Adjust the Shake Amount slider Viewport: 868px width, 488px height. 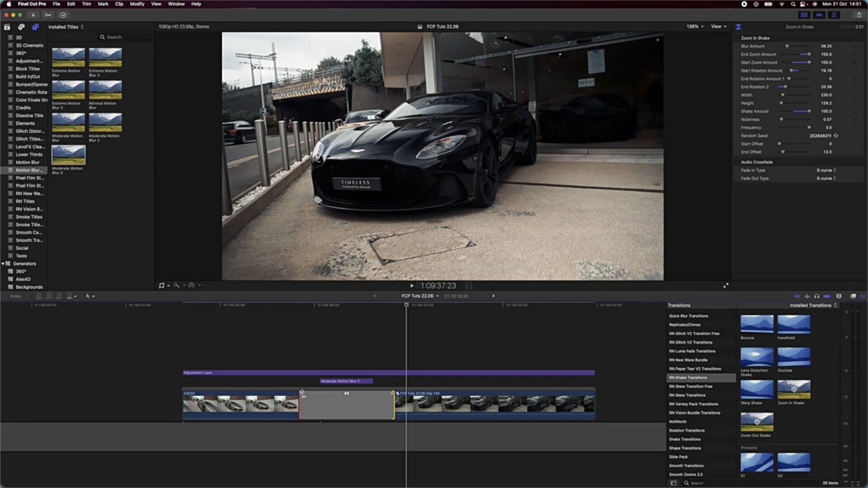tap(808, 112)
